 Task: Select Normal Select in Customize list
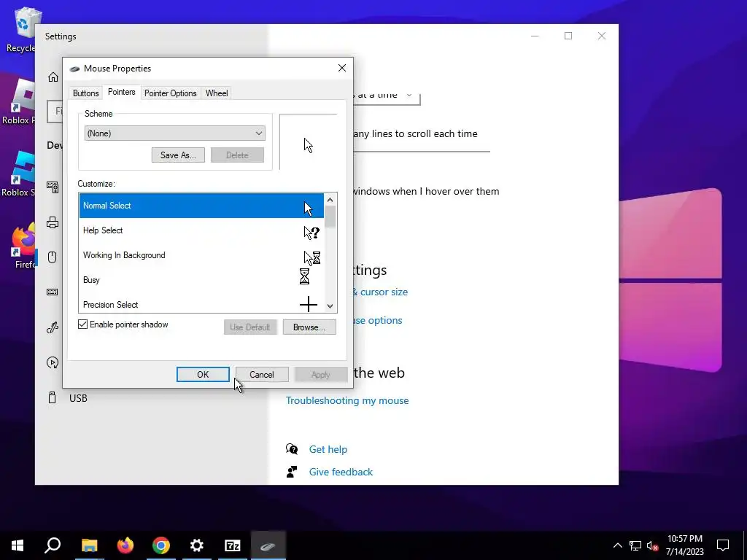(201, 206)
